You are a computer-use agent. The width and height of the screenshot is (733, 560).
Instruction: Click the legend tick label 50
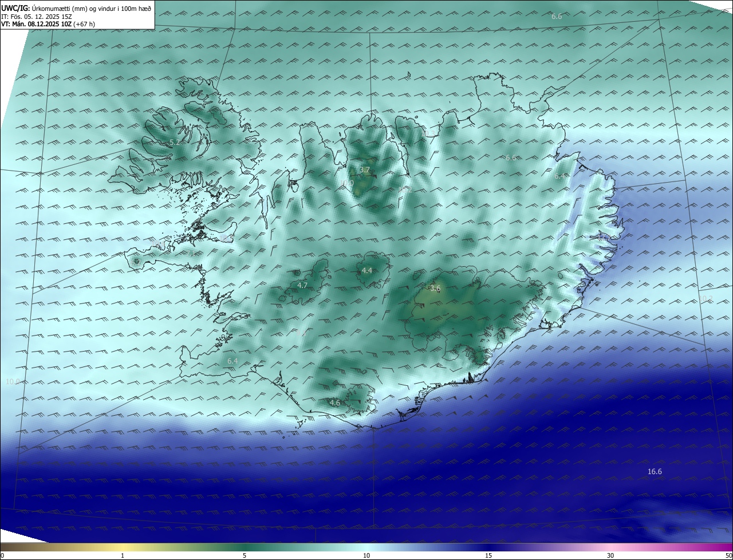click(x=728, y=555)
